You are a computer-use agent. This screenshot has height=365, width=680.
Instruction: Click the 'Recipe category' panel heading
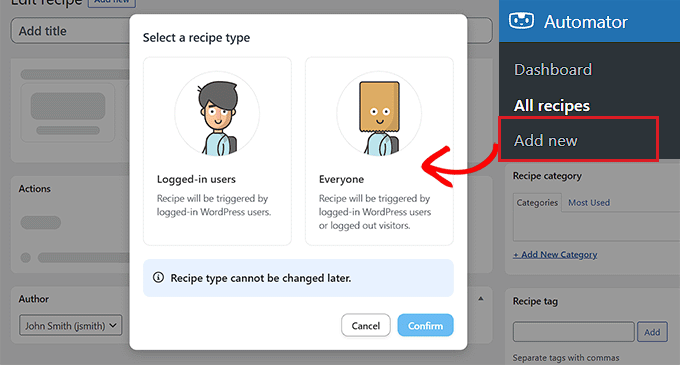(547, 176)
